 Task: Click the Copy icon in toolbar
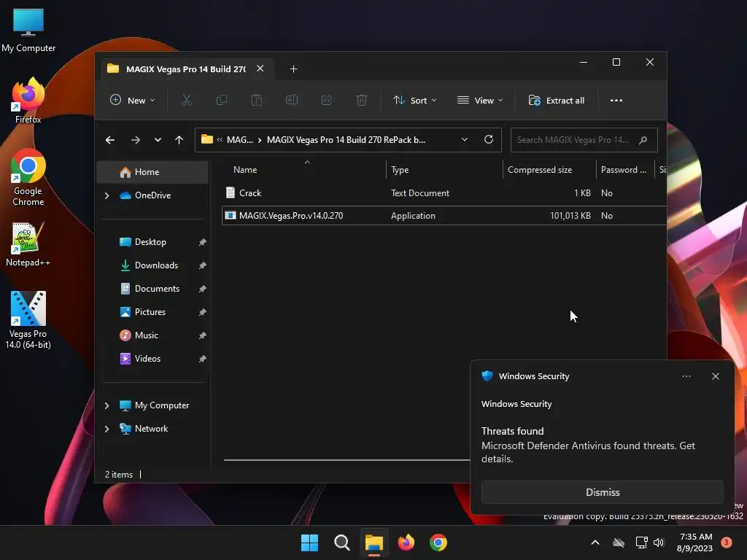point(222,101)
